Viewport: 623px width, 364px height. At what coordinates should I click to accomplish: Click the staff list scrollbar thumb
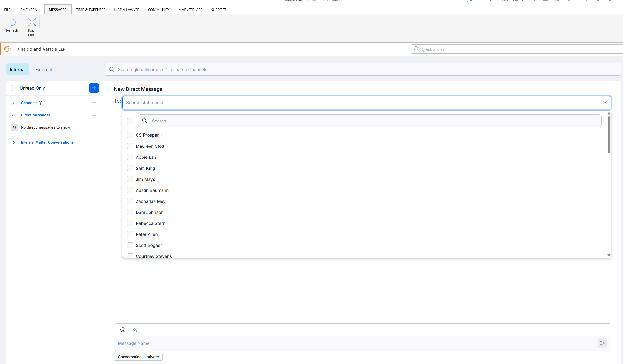pyautogui.click(x=609, y=135)
